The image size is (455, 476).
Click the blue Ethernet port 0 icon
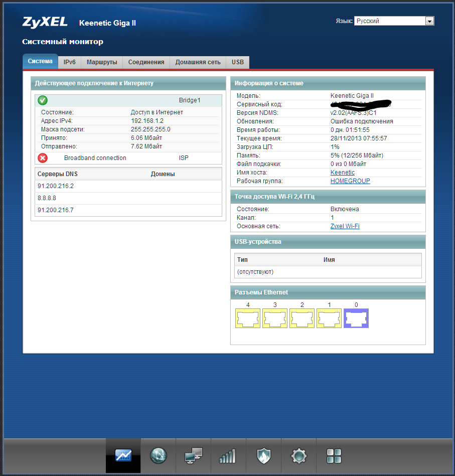(x=356, y=318)
